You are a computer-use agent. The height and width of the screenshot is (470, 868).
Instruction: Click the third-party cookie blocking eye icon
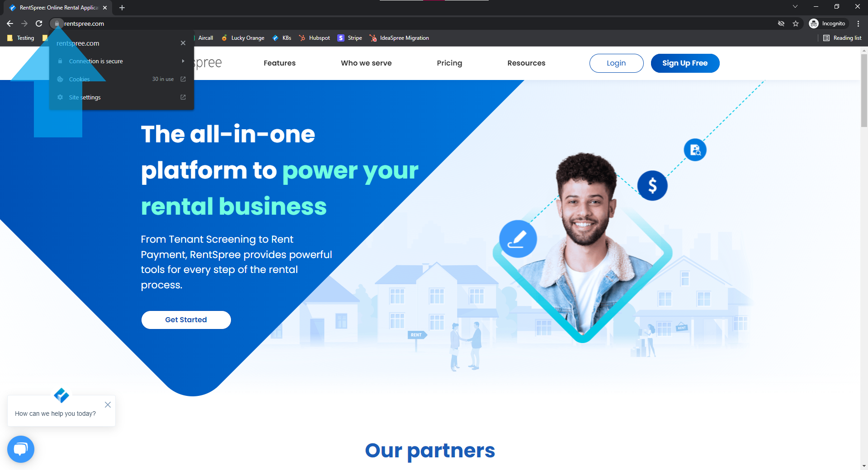pyautogui.click(x=781, y=23)
